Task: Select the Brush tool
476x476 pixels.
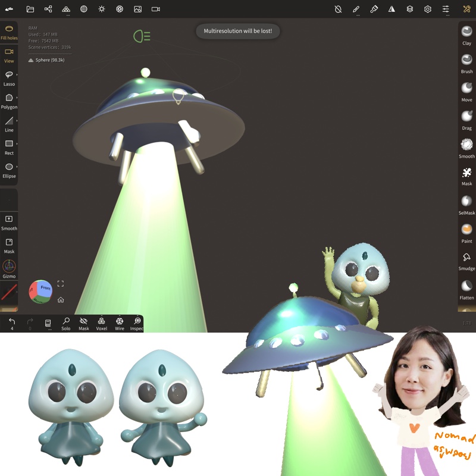Action: click(466, 64)
